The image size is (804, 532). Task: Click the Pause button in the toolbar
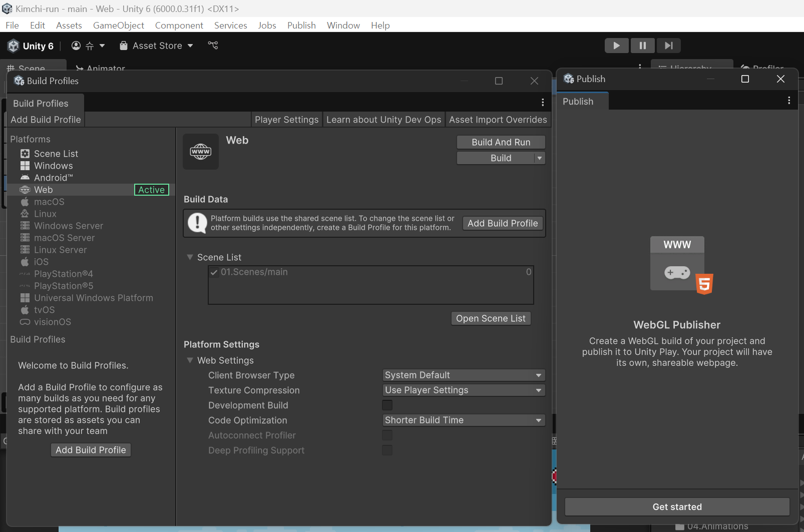(642, 46)
